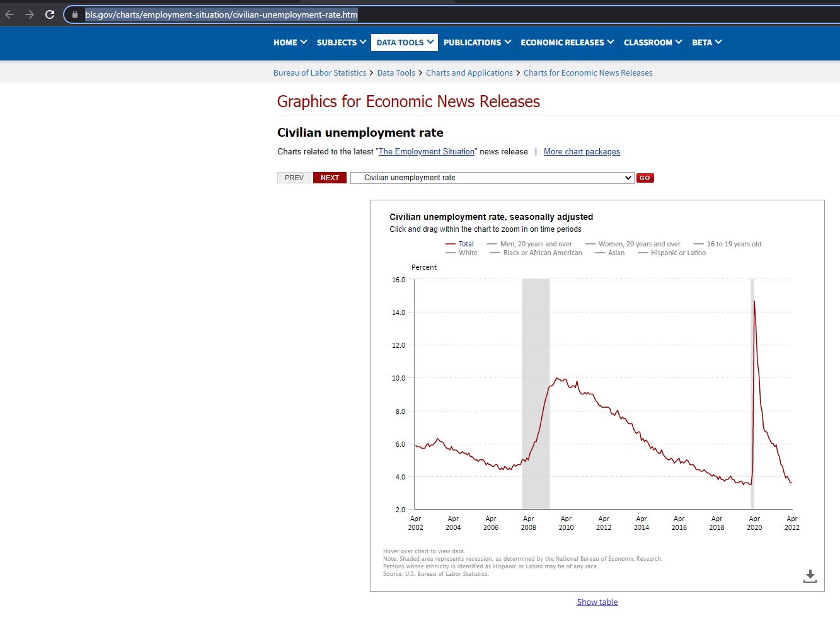This screenshot has width=840, height=637.
Task: Toggle the Total series in legend
Action: (466, 244)
